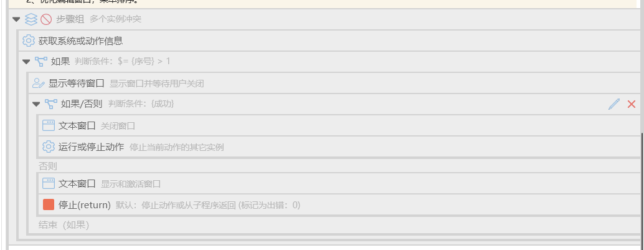Click the user-edit icon for 显示等待窗口

point(39,84)
